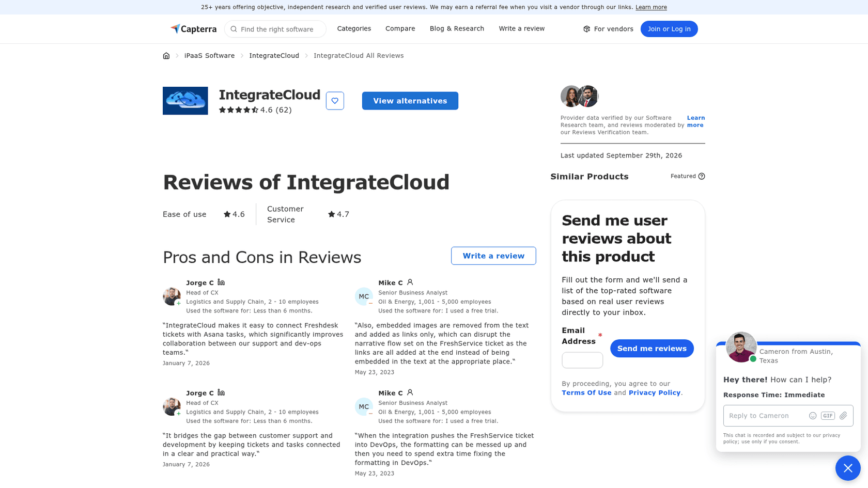Click the search magnifier icon
868x488 pixels.
click(x=234, y=29)
